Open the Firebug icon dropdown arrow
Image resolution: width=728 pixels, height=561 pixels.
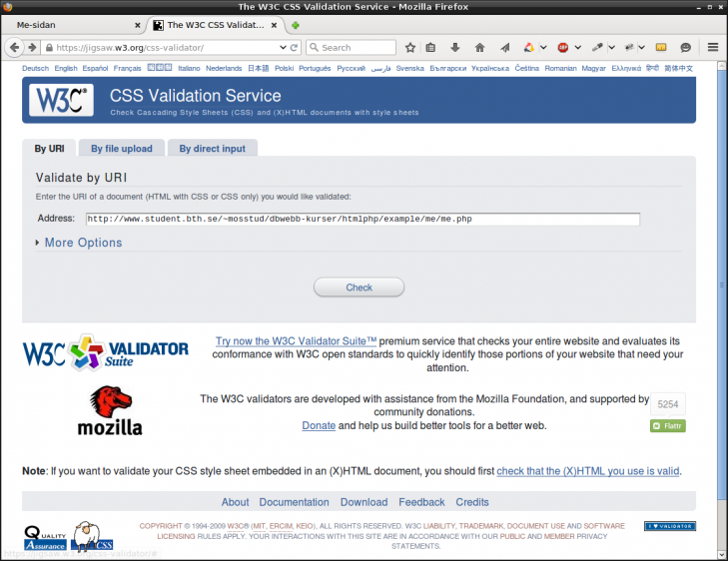coord(641,47)
